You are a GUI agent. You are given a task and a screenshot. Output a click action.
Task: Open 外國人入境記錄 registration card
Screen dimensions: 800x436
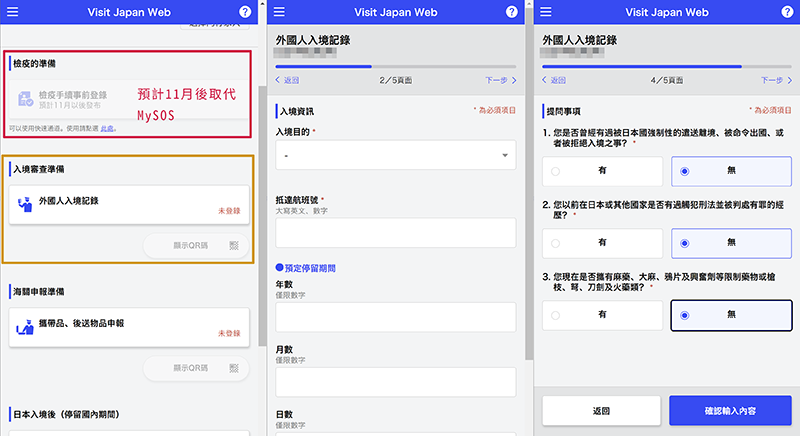pyautogui.click(x=129, y=205)
